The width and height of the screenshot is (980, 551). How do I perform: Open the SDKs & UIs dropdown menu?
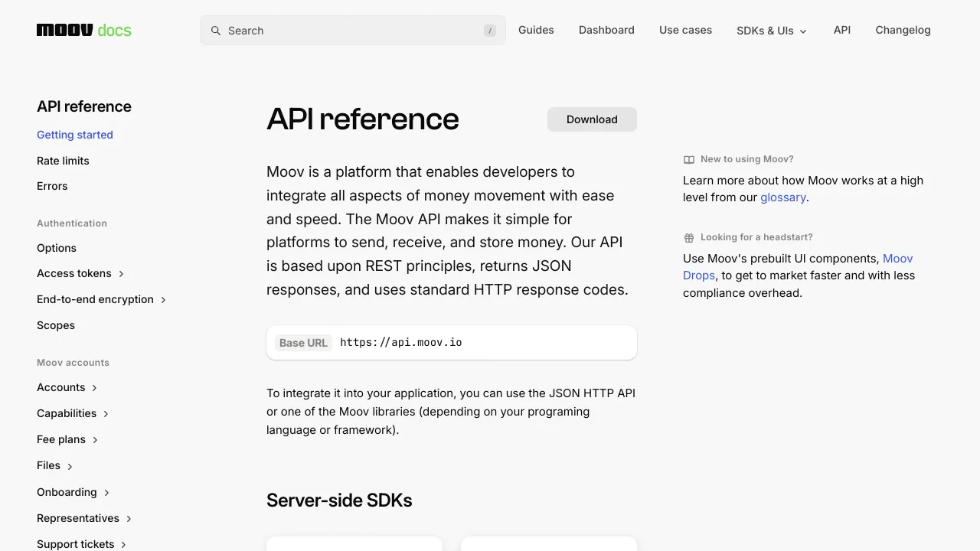point(772,31)
